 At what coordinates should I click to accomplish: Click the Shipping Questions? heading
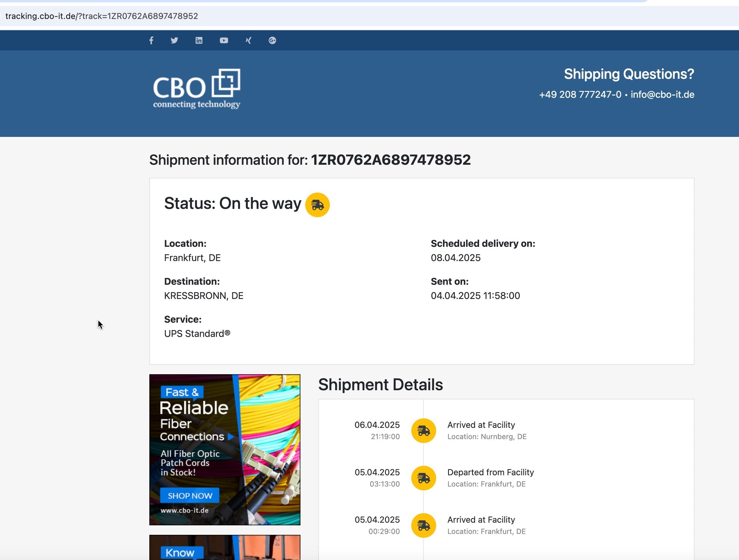629,74
